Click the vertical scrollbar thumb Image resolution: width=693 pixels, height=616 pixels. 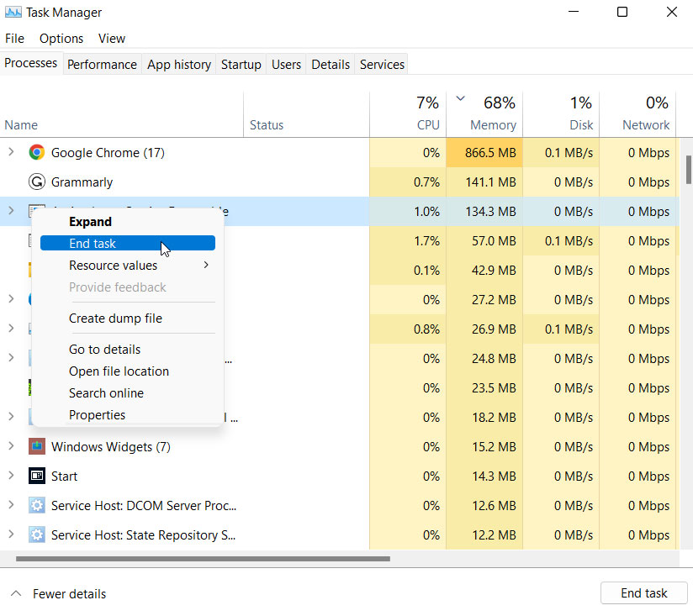(689, 170)
